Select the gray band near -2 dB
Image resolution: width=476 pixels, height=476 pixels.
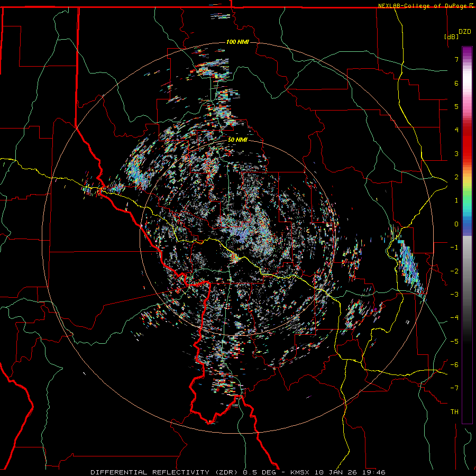coord(467,270)
